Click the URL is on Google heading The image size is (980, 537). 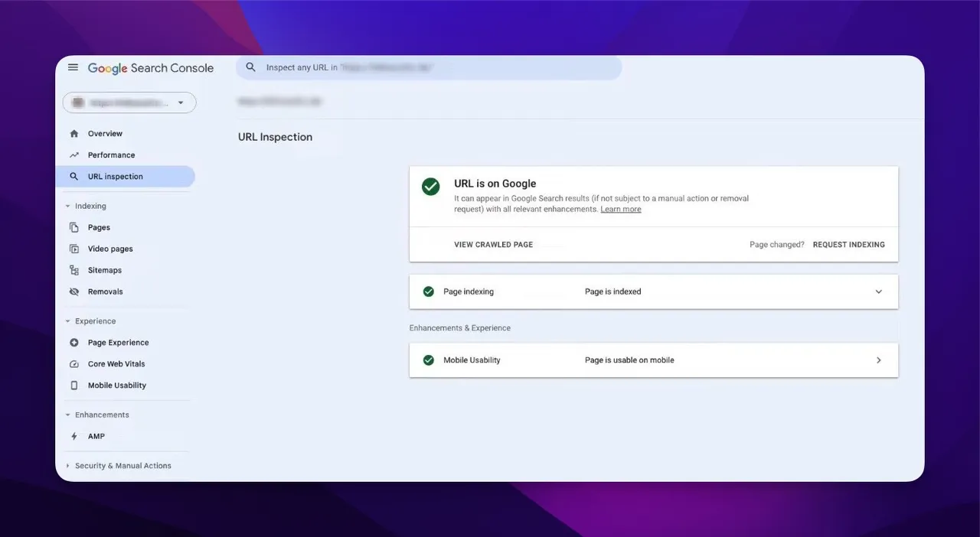(495, 184)
